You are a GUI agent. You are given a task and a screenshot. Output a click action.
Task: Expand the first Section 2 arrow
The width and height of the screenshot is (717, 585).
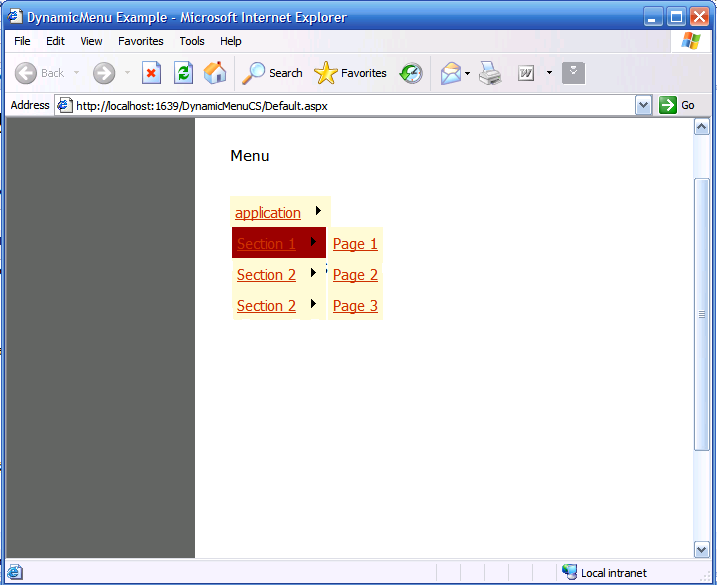pyautogui.click(x=313, y=273)
